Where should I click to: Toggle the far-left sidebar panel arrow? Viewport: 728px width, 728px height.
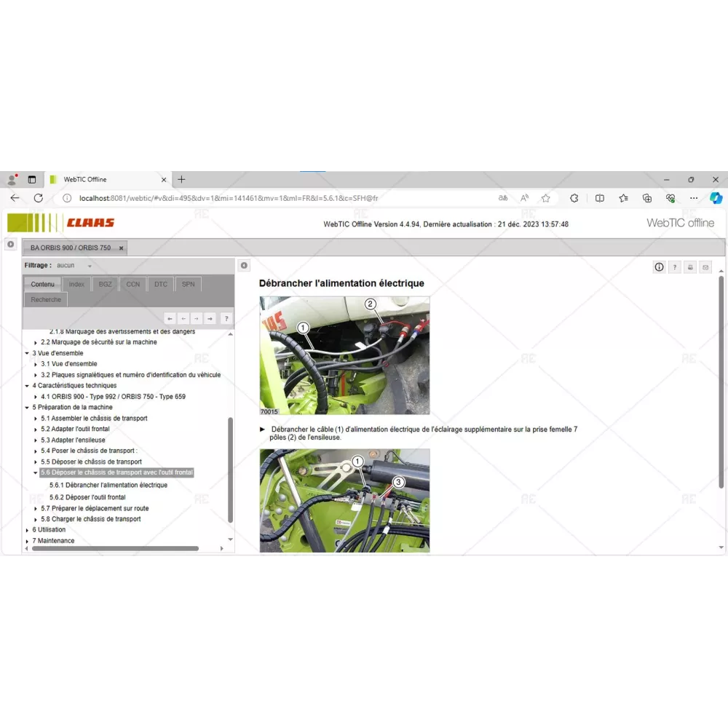11,245
